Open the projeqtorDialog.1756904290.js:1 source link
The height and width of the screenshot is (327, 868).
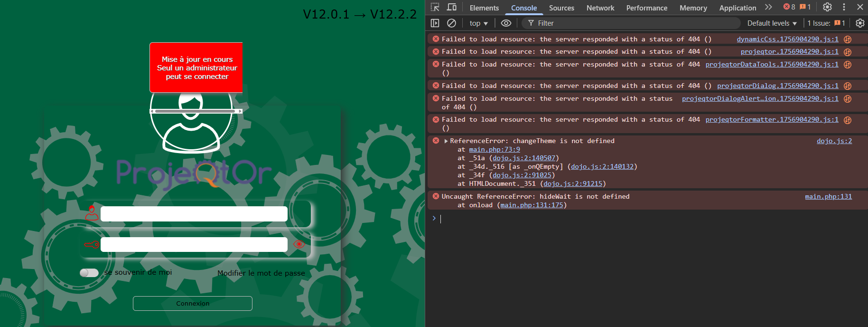777,86
